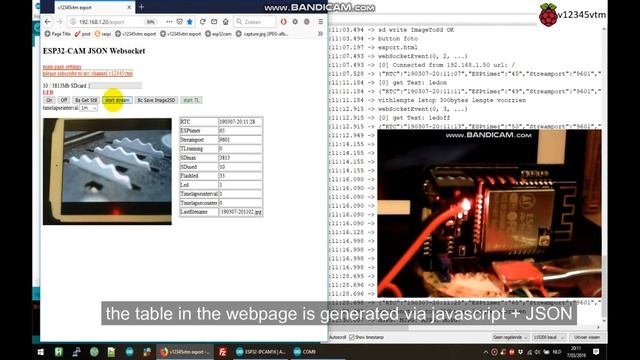Expand the system tray hidden icons chevron
Viewport: 640px width, 360px height.
(x=485, y=352)
